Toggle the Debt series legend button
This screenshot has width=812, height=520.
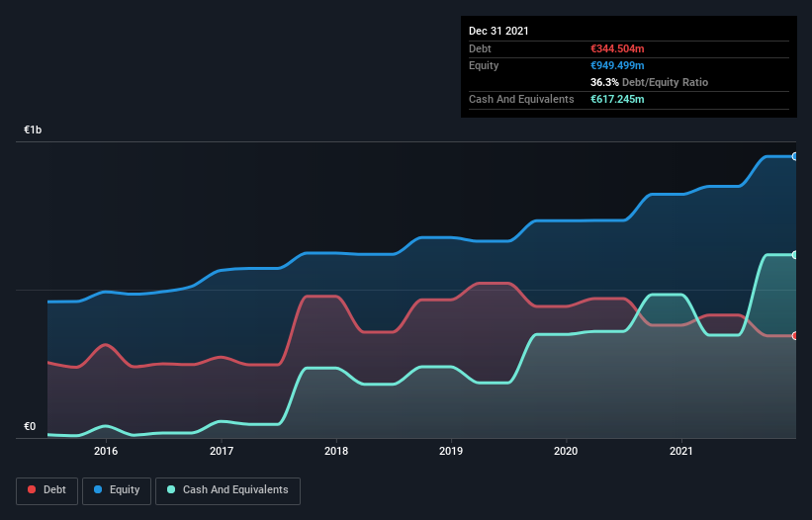point(46,490)
